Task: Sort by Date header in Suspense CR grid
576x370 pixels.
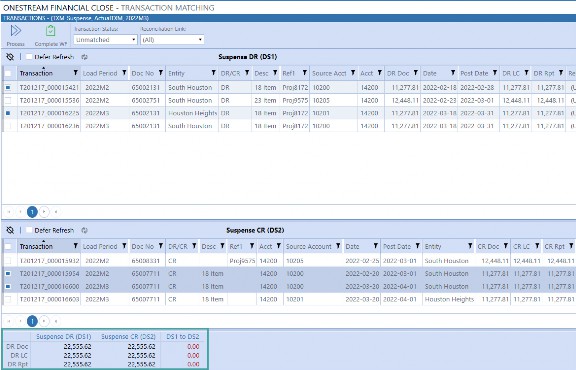Action: (352, 246)
